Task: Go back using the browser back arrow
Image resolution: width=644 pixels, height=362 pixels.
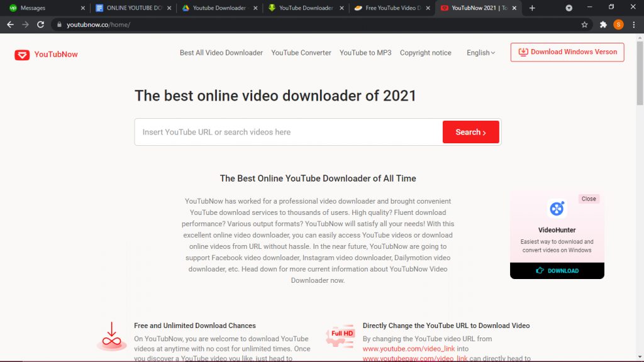Action: pyautogui.click(x=10, y=25)
